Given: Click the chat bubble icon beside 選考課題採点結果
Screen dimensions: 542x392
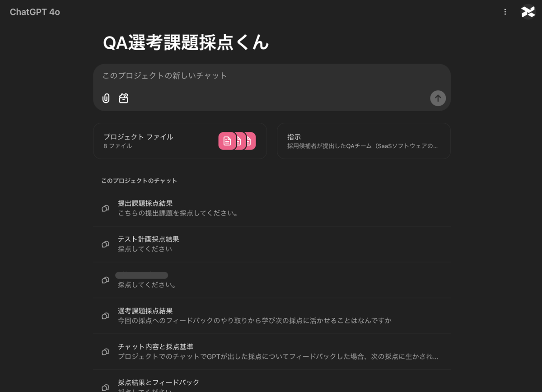Looking at the screenshot, I should point(105,315).
